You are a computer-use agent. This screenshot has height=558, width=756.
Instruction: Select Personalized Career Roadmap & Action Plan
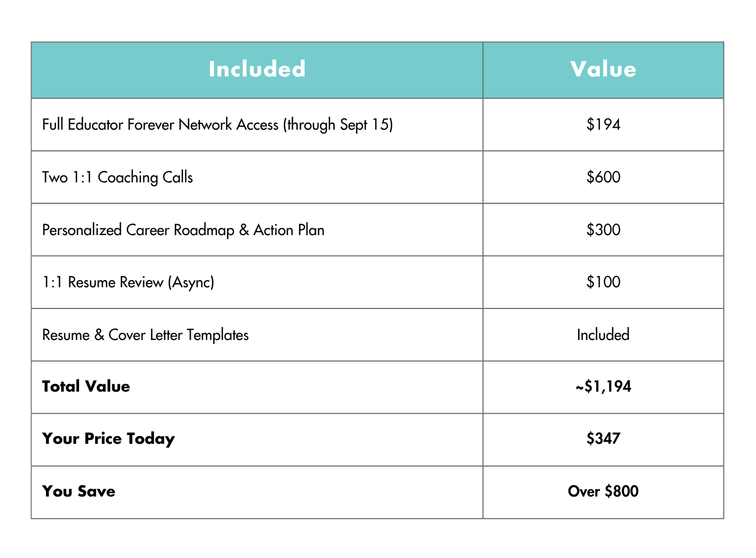point(183,230)
